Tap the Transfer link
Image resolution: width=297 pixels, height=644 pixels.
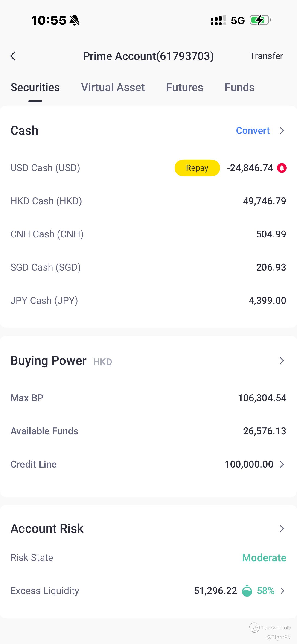click(x=266, y=56)
